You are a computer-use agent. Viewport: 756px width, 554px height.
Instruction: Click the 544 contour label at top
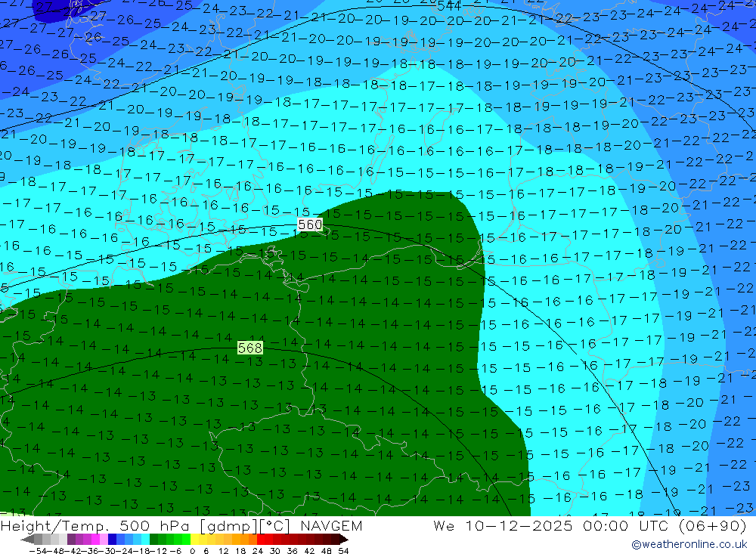click(x=449, y=6)
